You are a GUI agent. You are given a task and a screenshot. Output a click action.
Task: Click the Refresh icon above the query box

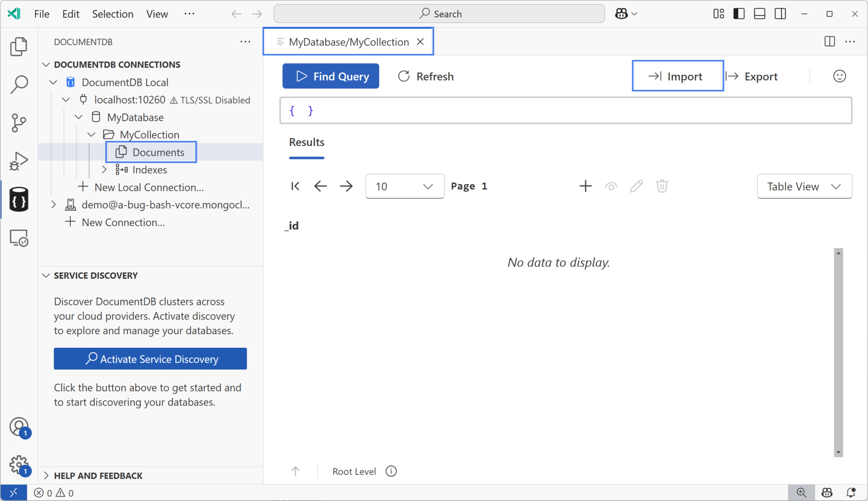point(404,76)
